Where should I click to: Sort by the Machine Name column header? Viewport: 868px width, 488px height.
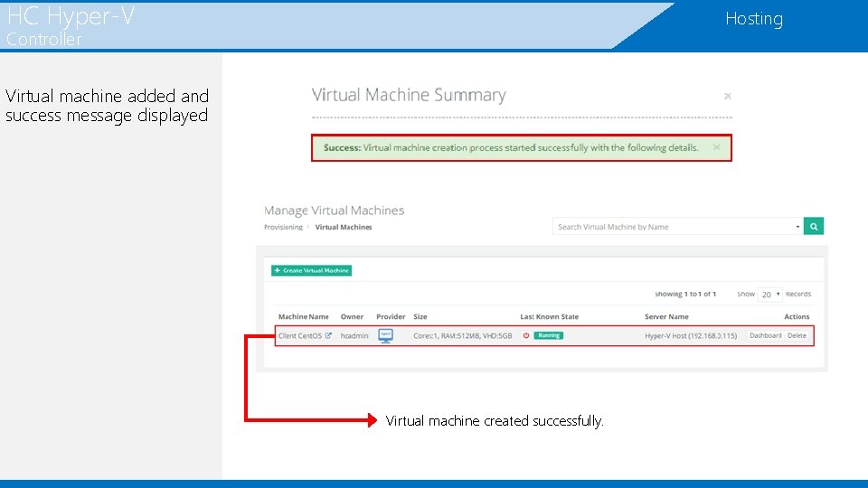click(304, 317)
